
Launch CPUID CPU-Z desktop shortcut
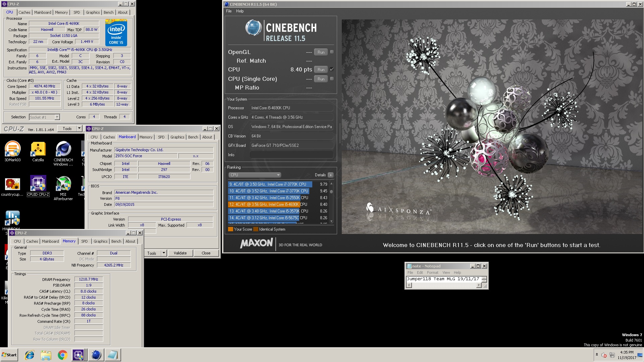[38, 186]
